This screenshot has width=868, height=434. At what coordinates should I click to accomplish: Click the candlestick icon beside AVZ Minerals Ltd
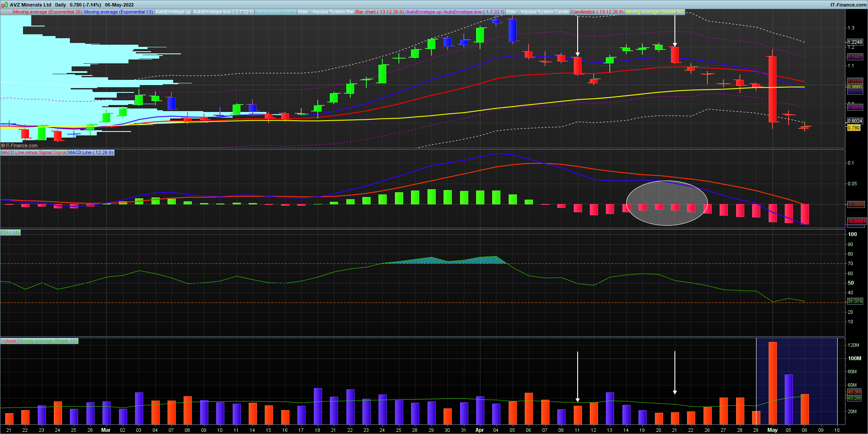point(5,5)
